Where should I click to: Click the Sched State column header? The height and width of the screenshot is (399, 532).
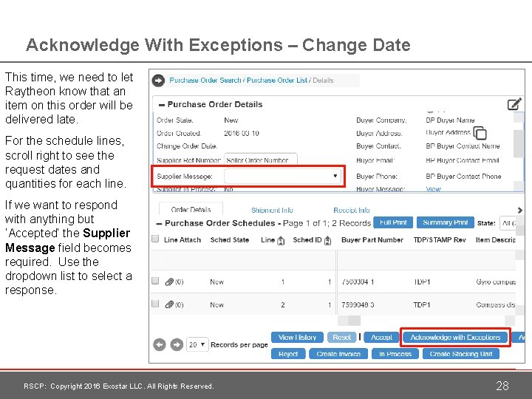tap(229, 240)
